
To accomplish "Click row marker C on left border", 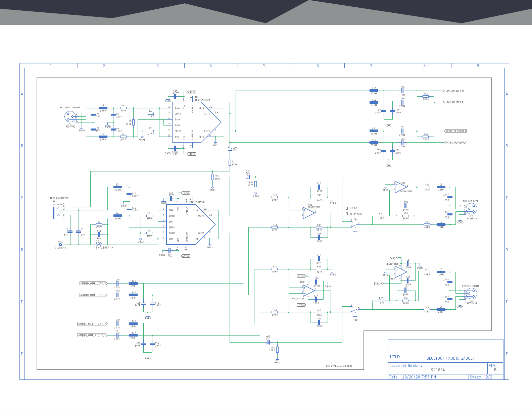I will (x=22, y=198).
